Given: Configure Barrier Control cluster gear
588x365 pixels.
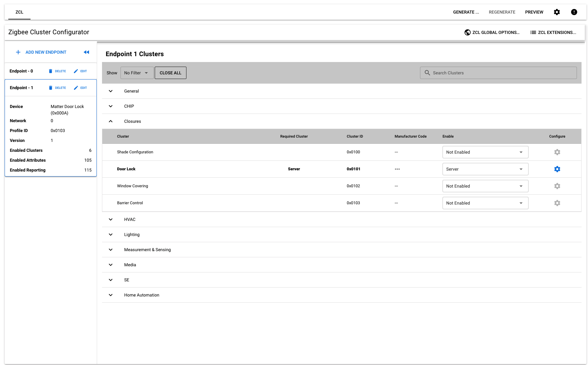Looking at the screenshot, I should (x=557, y=203).
